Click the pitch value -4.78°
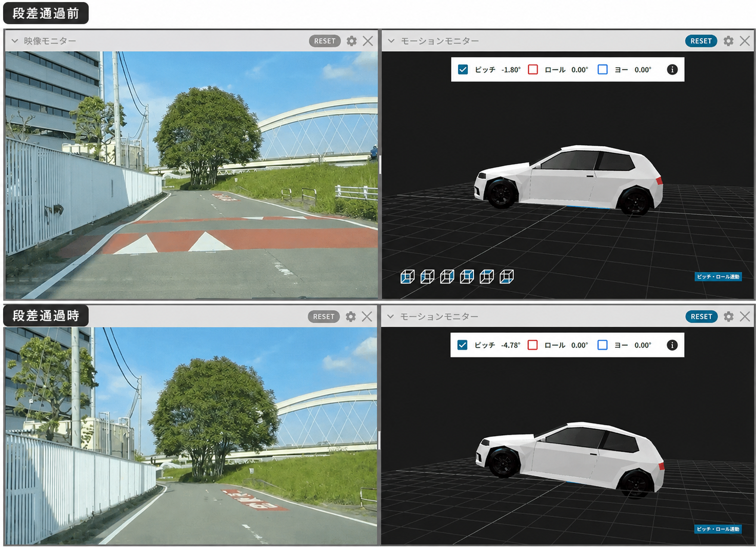This screenshot has width=756, height=547. tap(510, 345)
